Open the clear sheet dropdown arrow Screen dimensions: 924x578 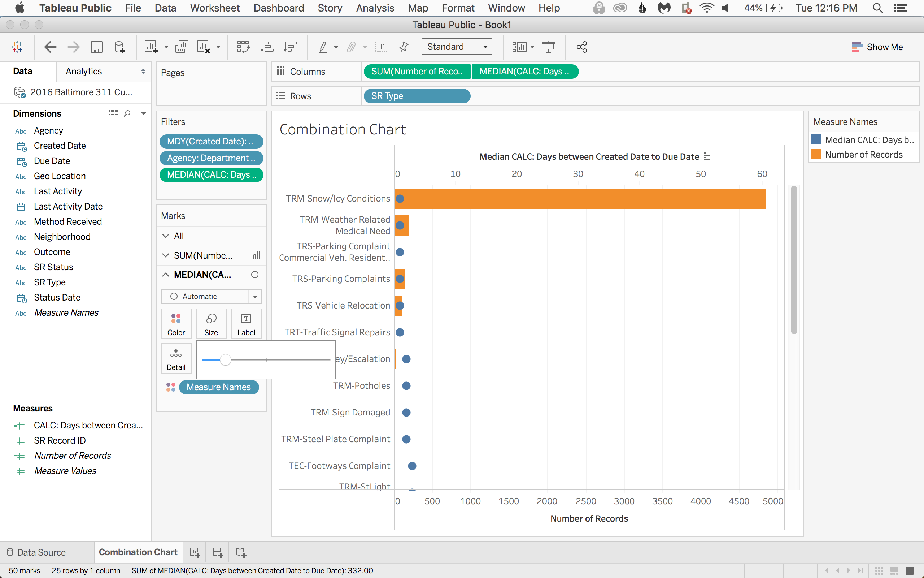(x=218, y=47)
